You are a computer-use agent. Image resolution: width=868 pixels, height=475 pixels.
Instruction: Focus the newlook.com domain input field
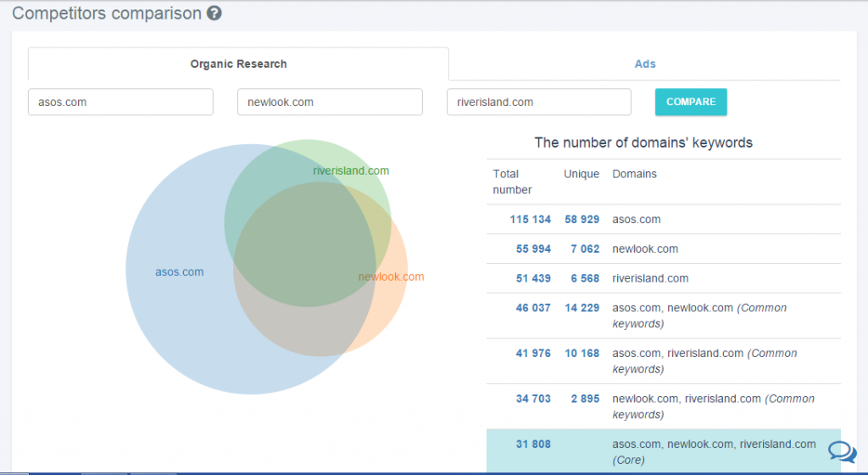330,102
